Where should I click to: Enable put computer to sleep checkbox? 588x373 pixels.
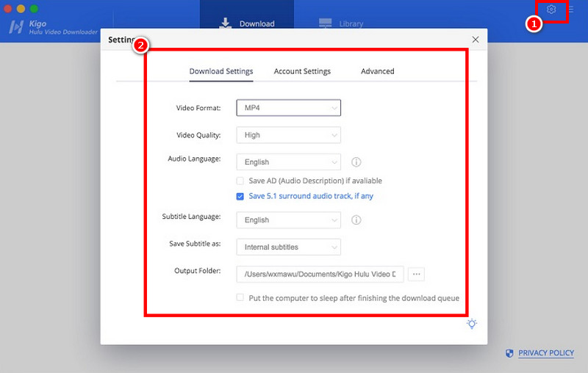[240, 297]
